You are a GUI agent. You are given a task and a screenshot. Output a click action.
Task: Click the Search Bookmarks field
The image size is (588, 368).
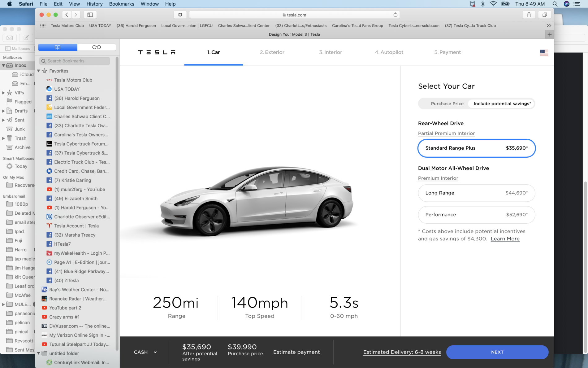[x=75, y=61]
